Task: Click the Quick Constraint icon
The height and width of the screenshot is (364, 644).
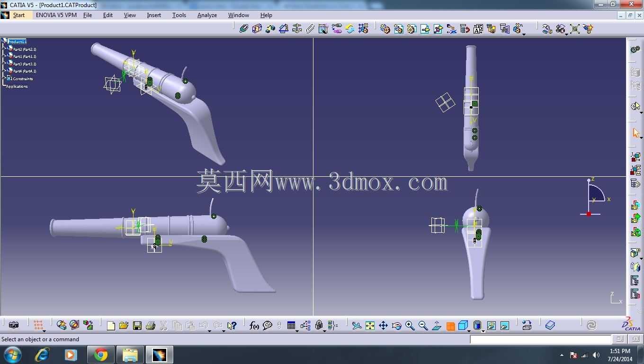Action: 323,29
